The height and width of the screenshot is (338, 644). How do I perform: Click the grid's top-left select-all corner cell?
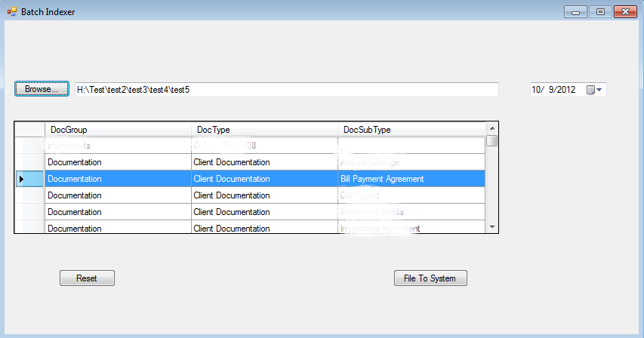pyautogui.click(x=29, y=130)
